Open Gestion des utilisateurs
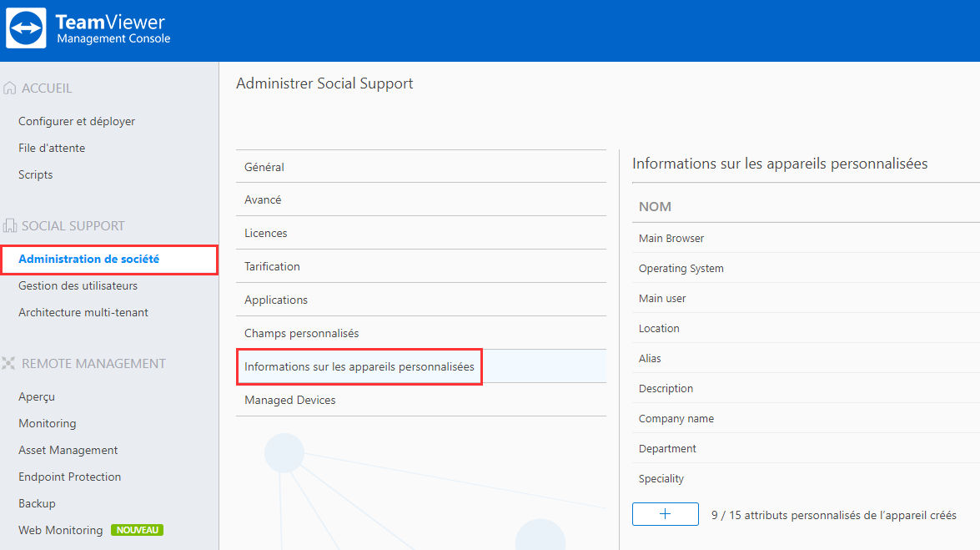The image size is (980, 550). (x=78, y=286)
